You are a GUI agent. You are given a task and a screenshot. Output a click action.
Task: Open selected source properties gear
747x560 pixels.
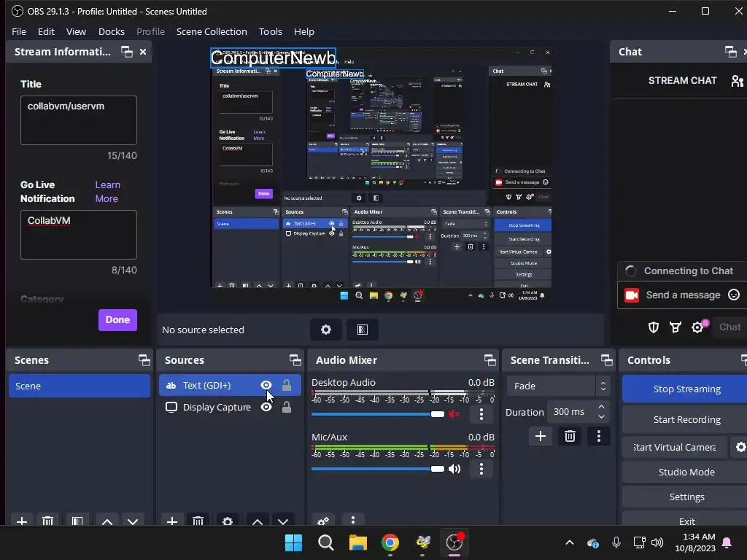point(228,521)
